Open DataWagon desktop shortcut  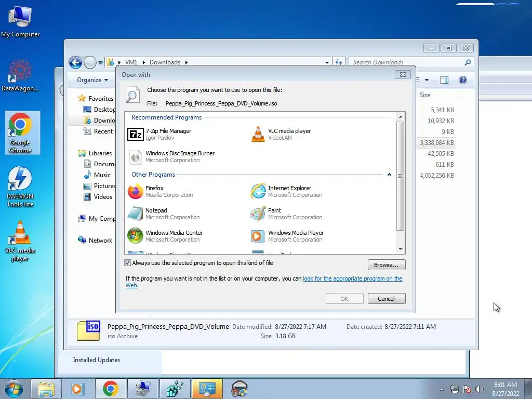click(20, 75)
